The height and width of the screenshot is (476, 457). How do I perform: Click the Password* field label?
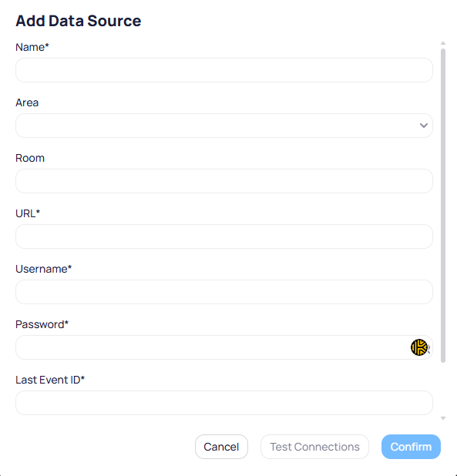point(42,324)
